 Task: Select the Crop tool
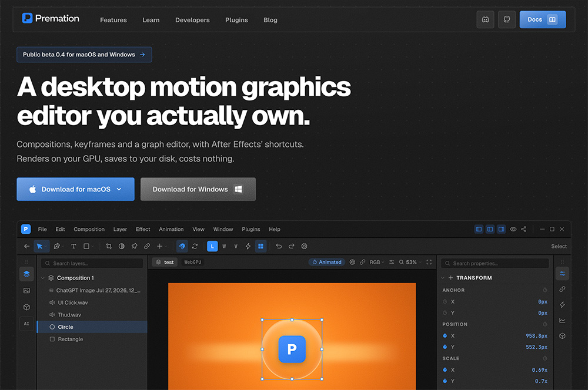point(109,246)
